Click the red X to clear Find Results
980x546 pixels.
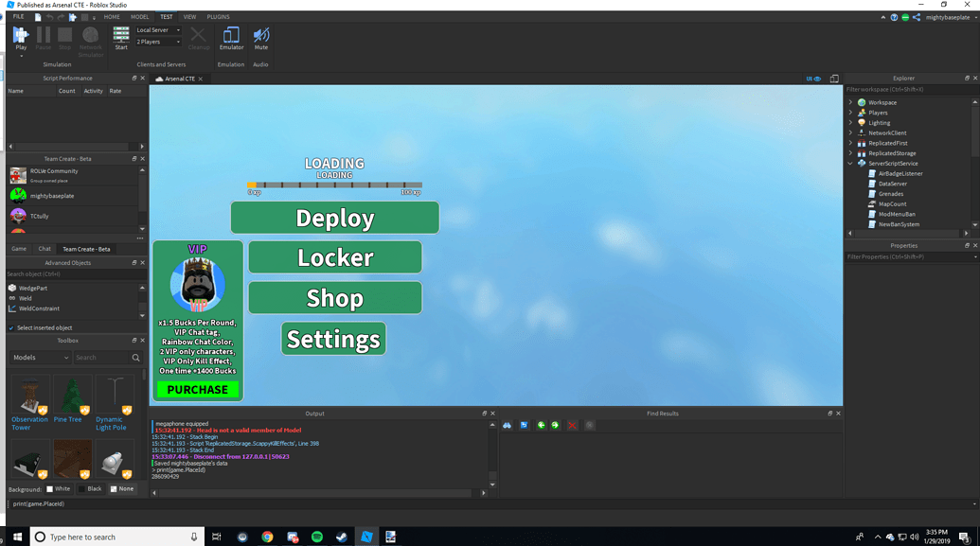click(x=572, y=426)
